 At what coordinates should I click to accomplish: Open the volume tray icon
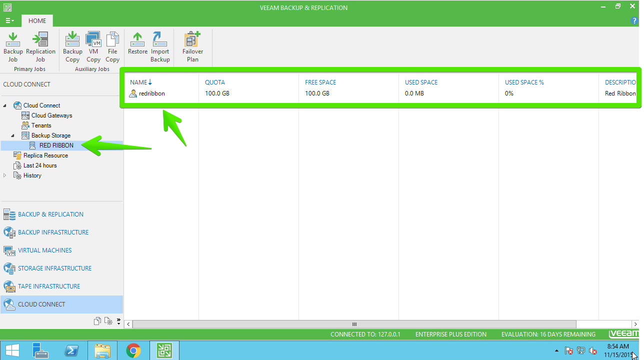[x=593, y=351]
